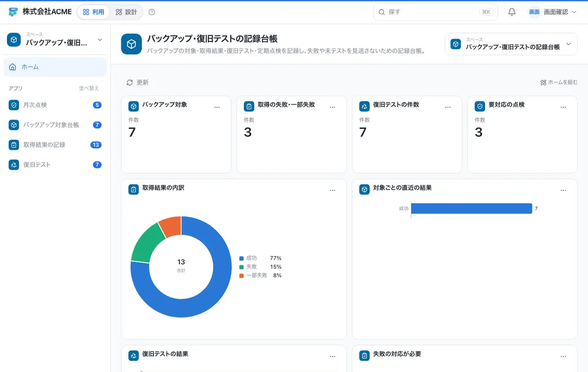Image resolution: width=588 pixels, height=372 pixels.
Task: Expand the sidebar スペース selector chevron
Action: pyautogui.click(x=100, y=40)
